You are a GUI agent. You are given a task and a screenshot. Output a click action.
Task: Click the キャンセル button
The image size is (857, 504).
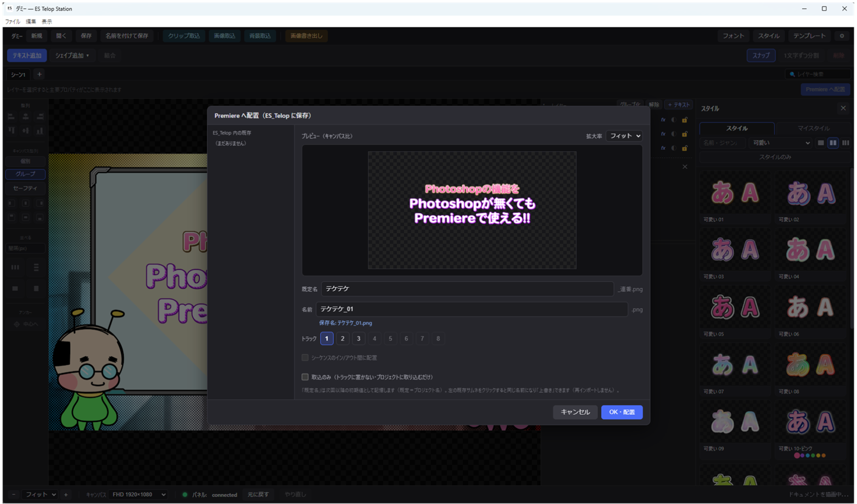(x=575, y=412)
